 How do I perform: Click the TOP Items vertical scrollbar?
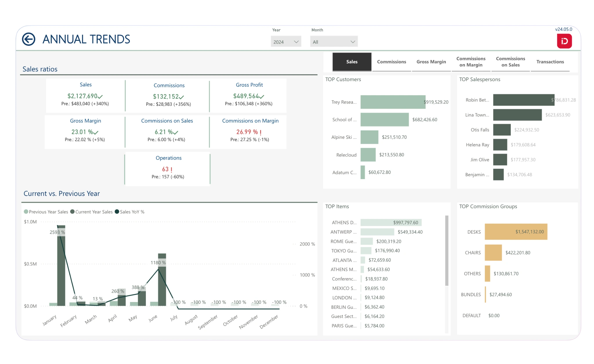(x=447, y=251)
